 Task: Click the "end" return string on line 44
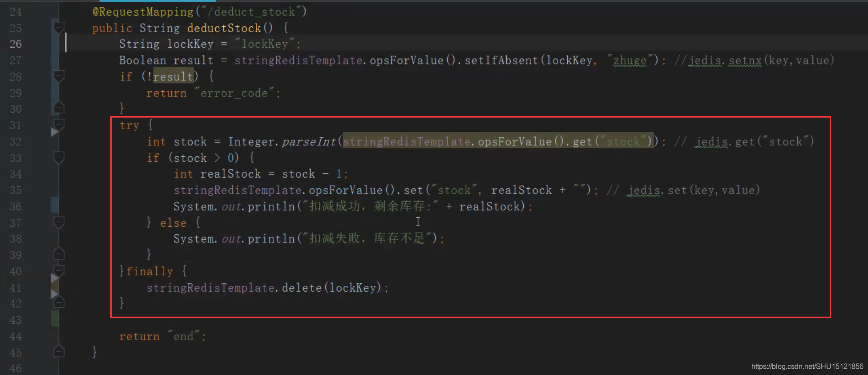tap(184, 336)
